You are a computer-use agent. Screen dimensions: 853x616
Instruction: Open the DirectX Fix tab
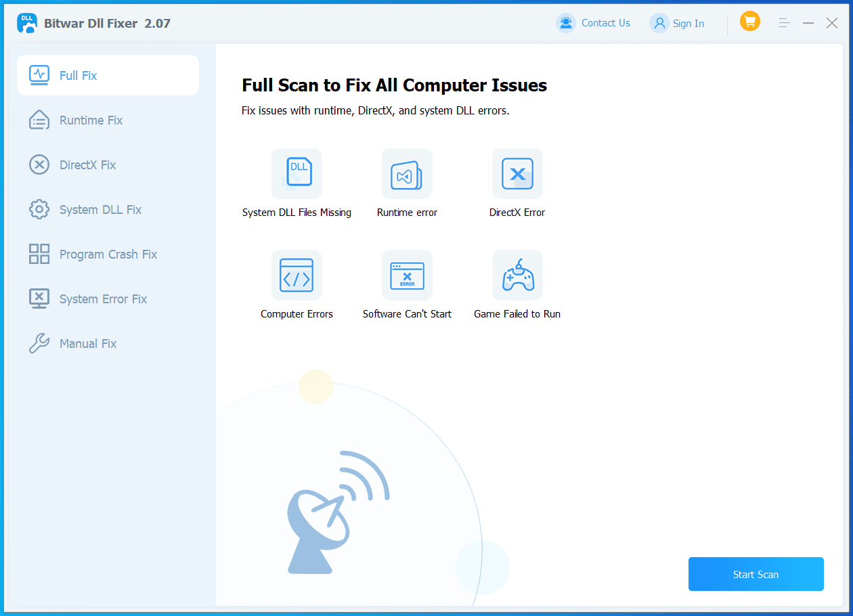[108, 164]
